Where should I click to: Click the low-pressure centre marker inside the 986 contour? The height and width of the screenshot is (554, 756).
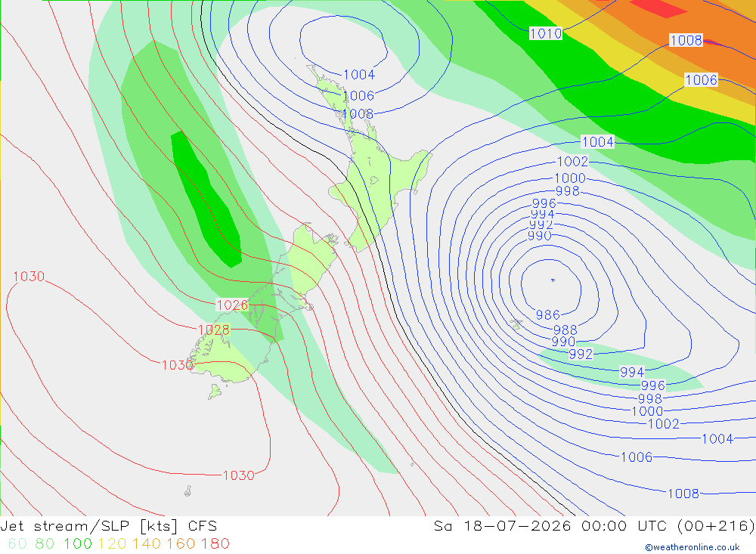[x=553, y=280]
